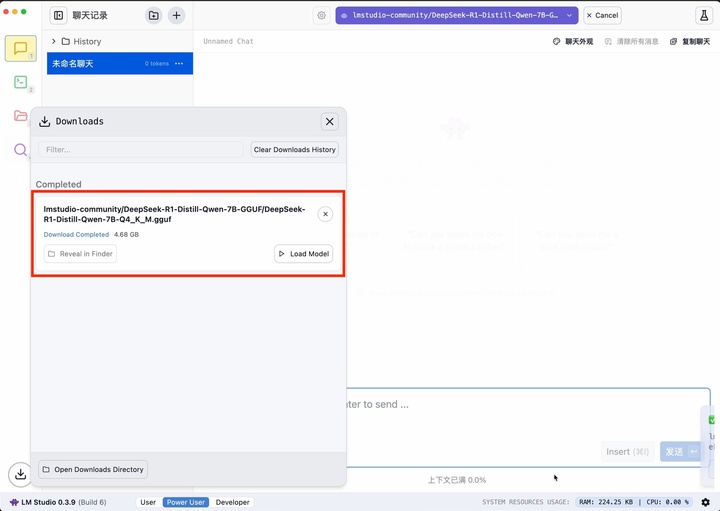Click the Download Completed status text

[76, 234]
